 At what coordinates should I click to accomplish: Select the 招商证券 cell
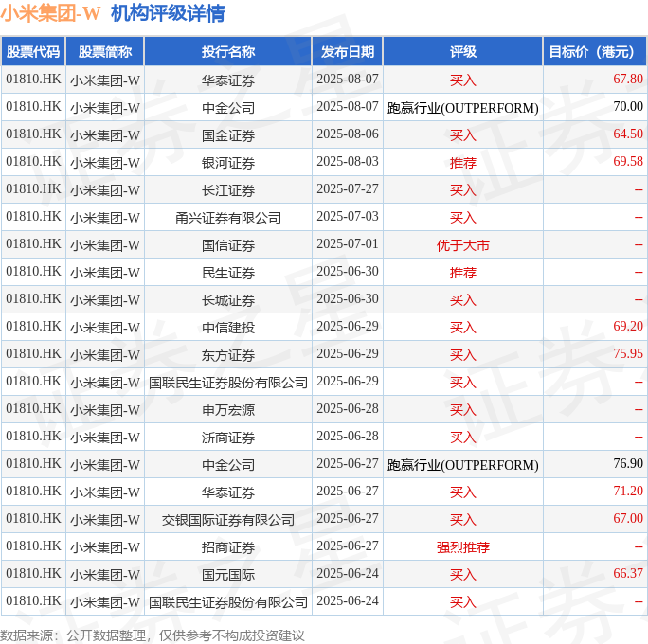click(228, 546)
